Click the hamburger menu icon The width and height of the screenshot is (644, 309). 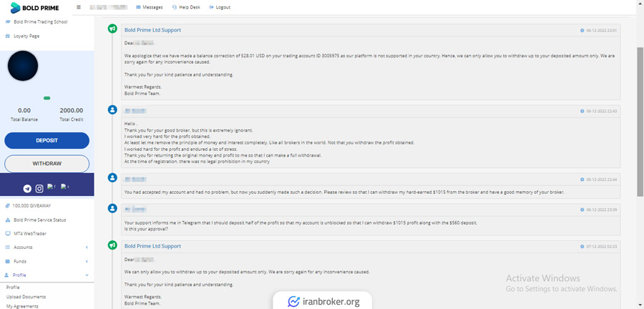[79, 7]
